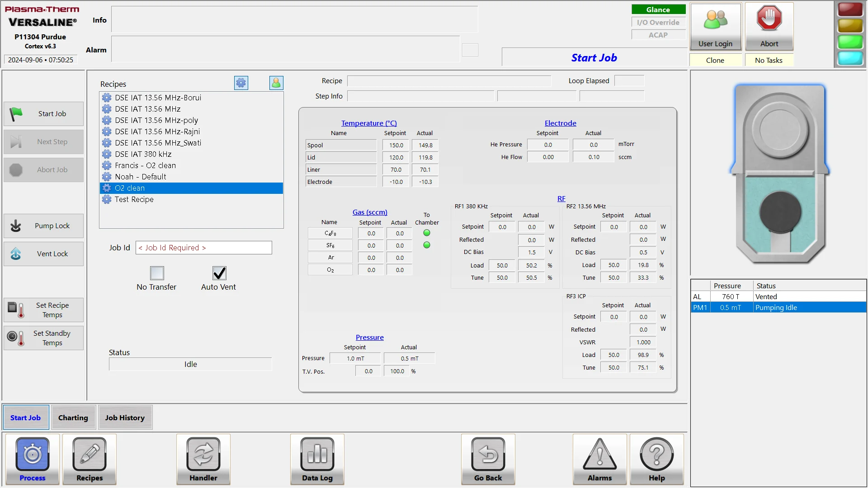
Task: Select the Start Job bottom tab
Action: (26, 418)
